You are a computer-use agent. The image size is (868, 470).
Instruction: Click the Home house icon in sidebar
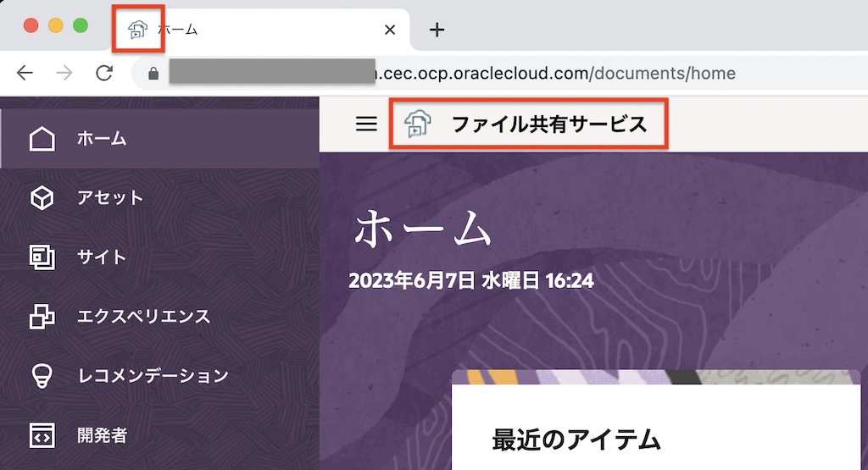tap(42, 138)
